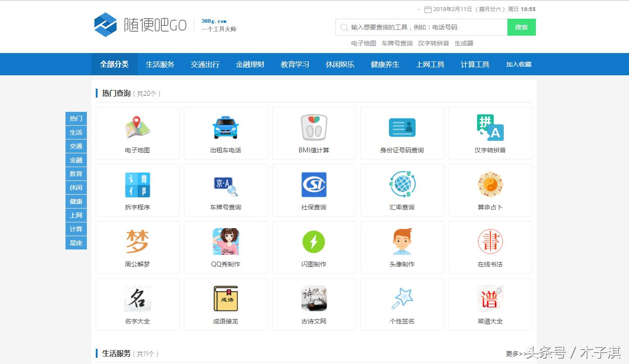Click the 车牌号查询 link under search
Screen dimensions: 629x364
point(397,43)
